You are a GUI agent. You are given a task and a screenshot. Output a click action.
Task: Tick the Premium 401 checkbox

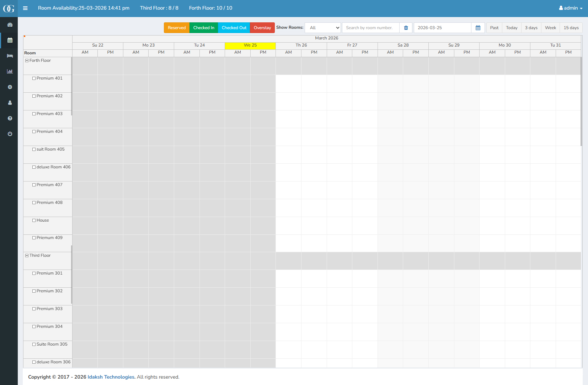[x=34, y=78]
